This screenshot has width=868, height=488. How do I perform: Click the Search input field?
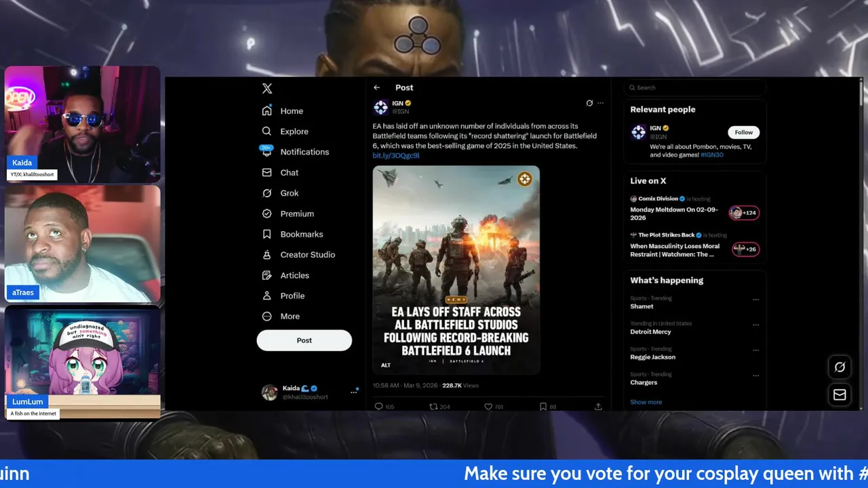tap(695, 87)
